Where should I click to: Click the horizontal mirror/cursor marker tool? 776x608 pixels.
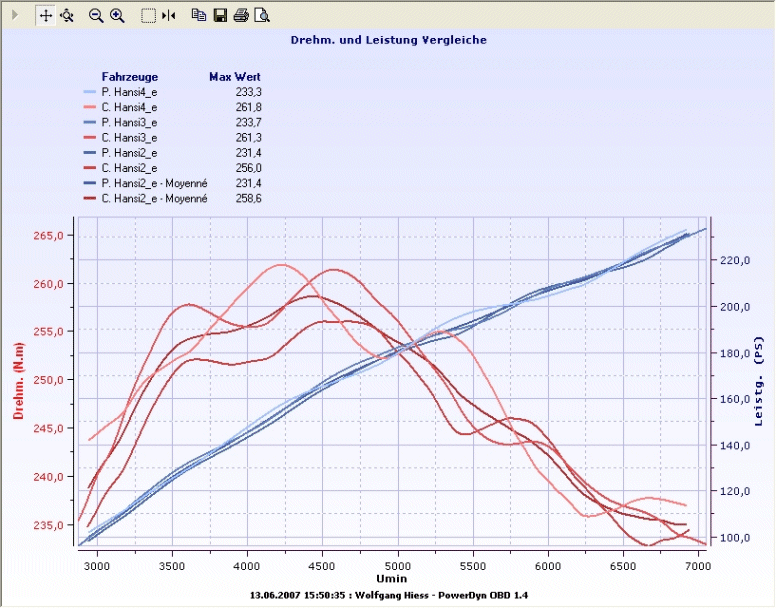pyautogui.click(x=169, y=15)
